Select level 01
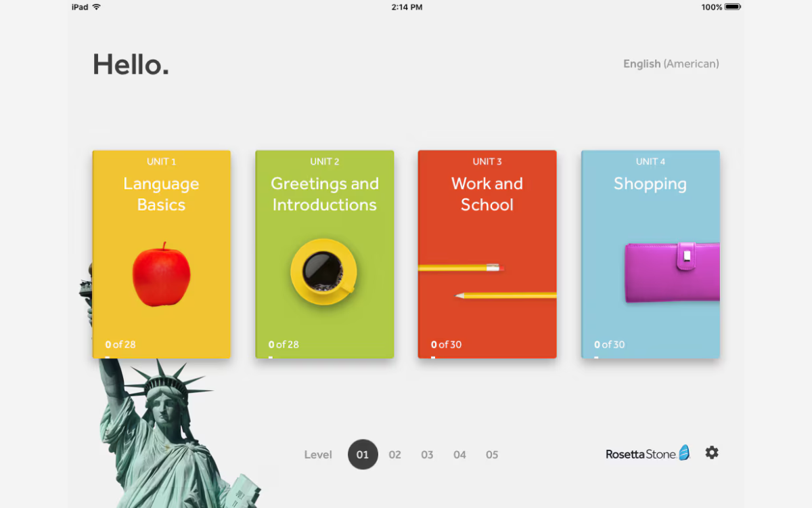 [x=363, y=454]
